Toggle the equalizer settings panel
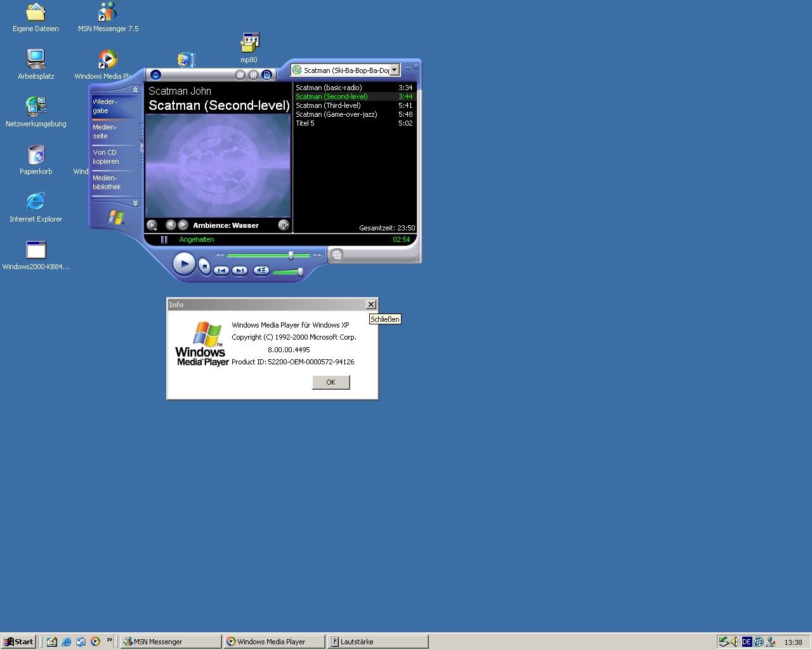Image resolution: width=812 pixels, height=650 pixels. [253, 75]
